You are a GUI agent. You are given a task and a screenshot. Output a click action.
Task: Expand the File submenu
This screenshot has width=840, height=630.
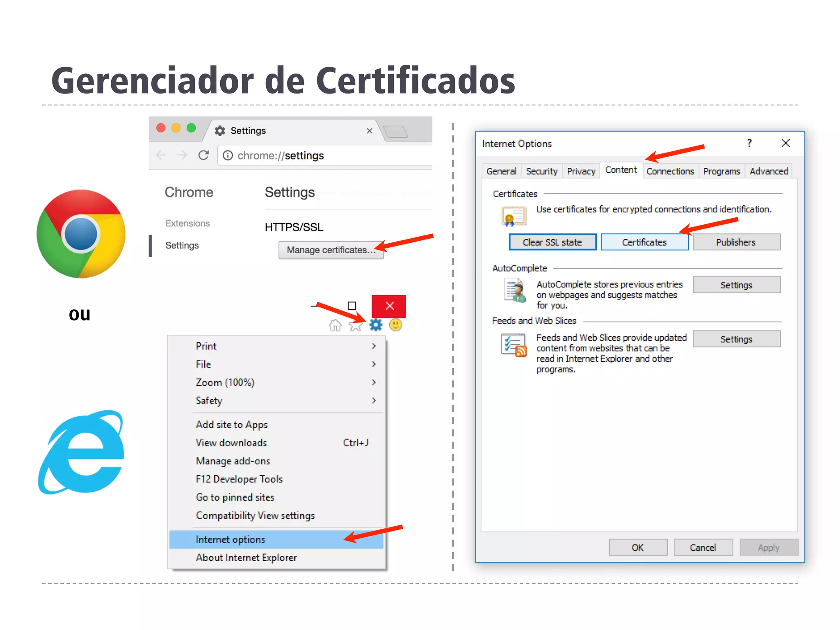coord(277,364)
